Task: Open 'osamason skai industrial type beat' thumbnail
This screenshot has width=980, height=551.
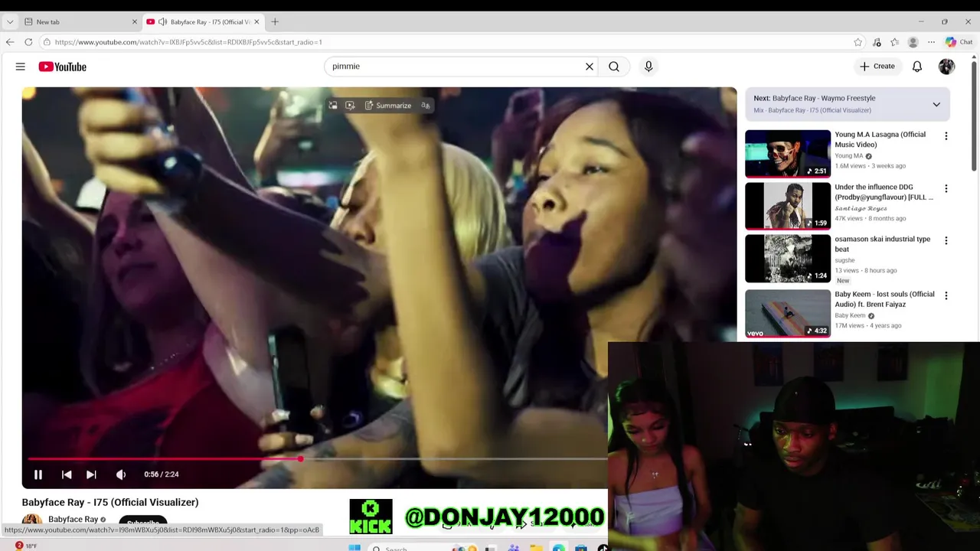Action: [788, 259]
